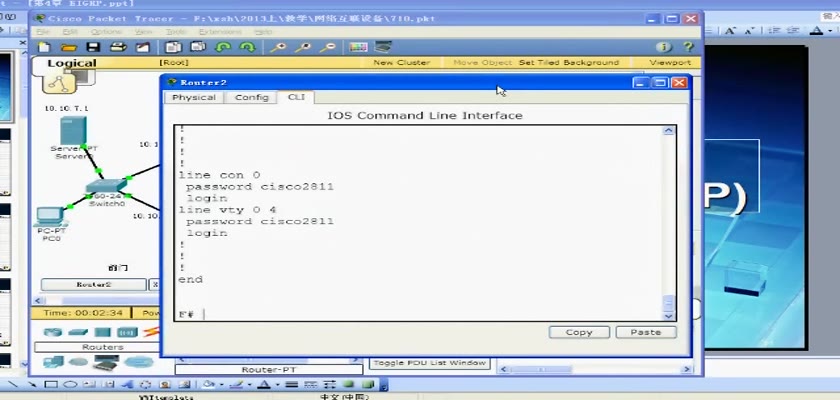Select the oval shape drawing tool
Screen dimensions: 840x400
coord(70,384)
